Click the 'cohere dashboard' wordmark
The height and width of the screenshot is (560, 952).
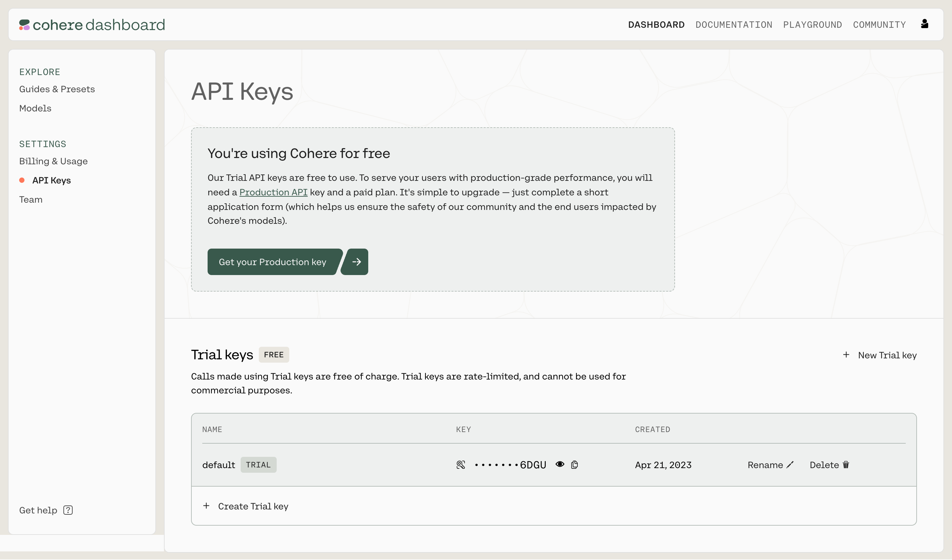point(99,25)
